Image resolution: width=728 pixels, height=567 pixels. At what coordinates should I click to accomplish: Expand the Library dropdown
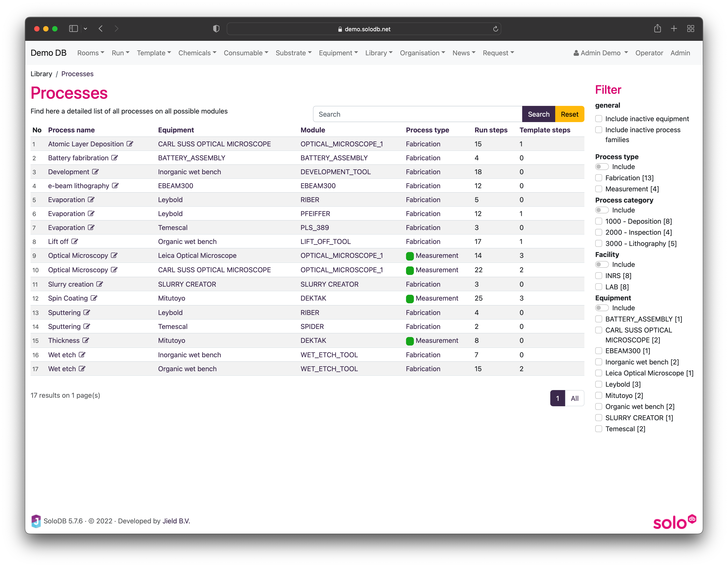tap(379, 53)
